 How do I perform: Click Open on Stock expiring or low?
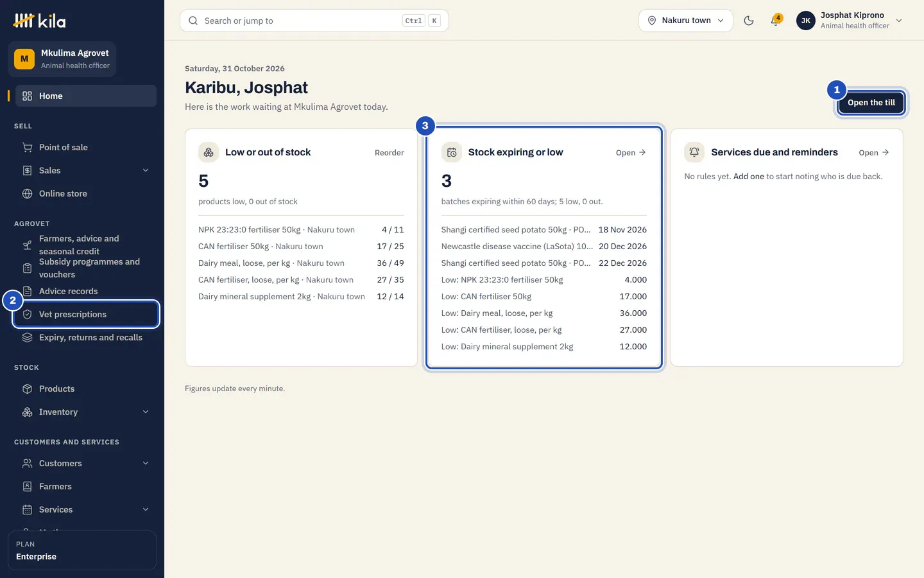pos(631,153)
